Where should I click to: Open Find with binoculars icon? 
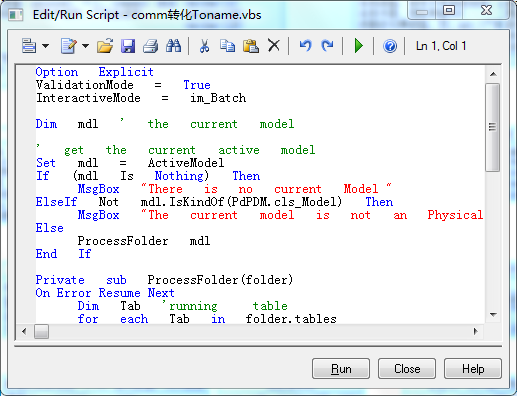[x=174, y=46]
